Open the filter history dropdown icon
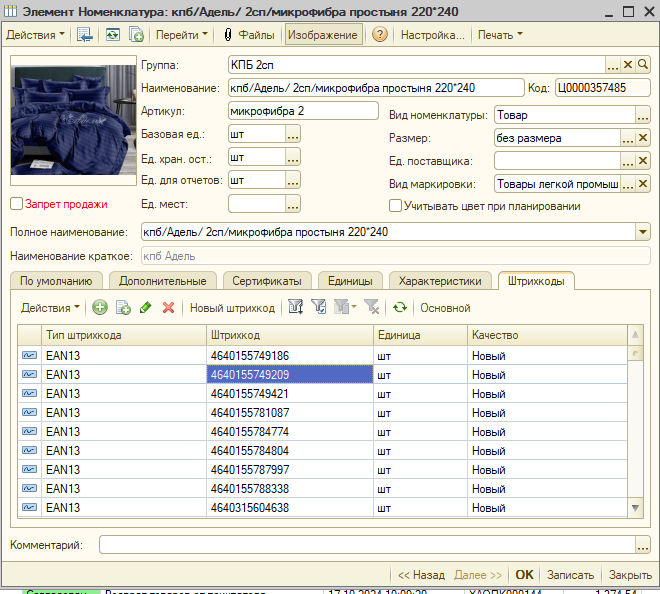Image resolution: width=660 pixels, height=594 pixels. (x=345, y=307)
